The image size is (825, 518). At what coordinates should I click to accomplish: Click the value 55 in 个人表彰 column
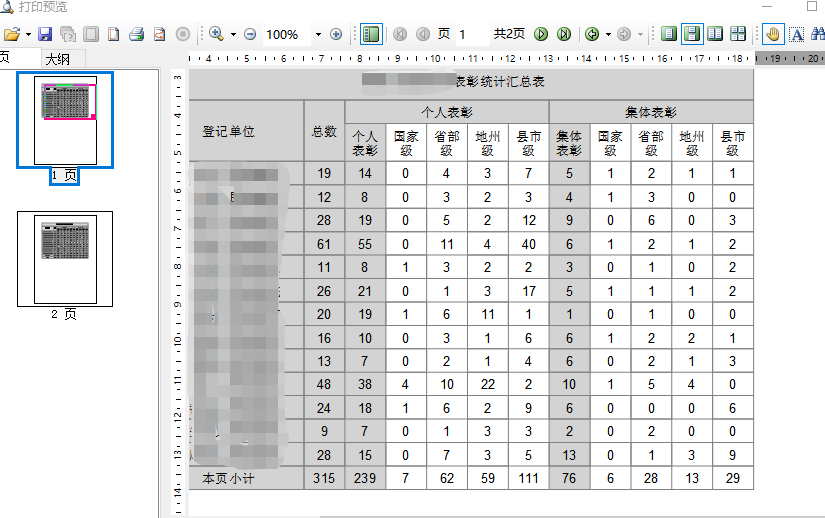pyautogui.click(x=365, y=244)
